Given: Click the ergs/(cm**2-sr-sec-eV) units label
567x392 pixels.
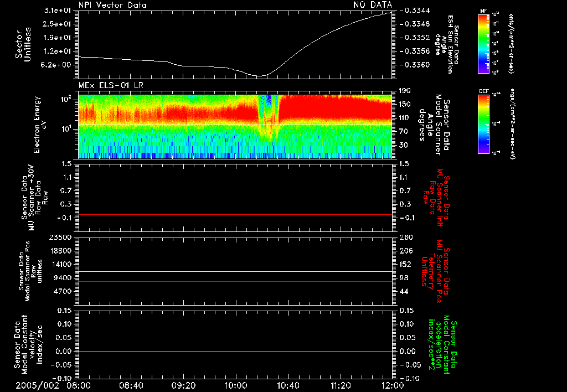Looking at the screenshot, I should (513, 124).
